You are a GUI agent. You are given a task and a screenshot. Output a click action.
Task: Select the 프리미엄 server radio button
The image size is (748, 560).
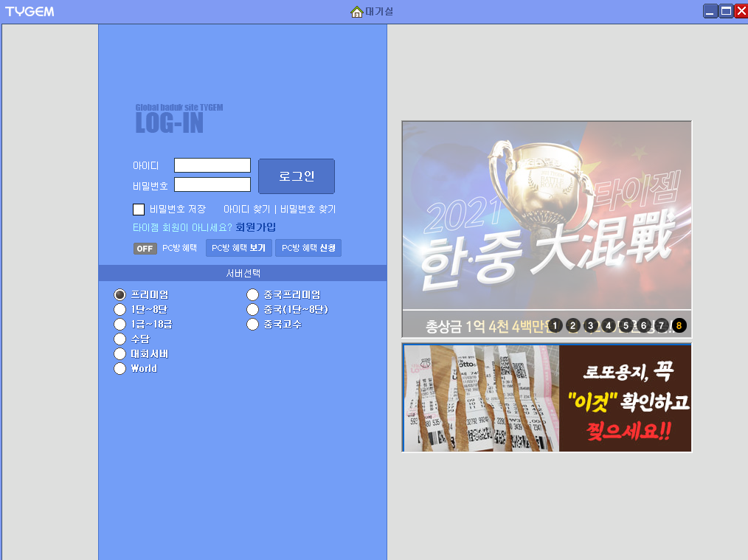pos(120,295)
